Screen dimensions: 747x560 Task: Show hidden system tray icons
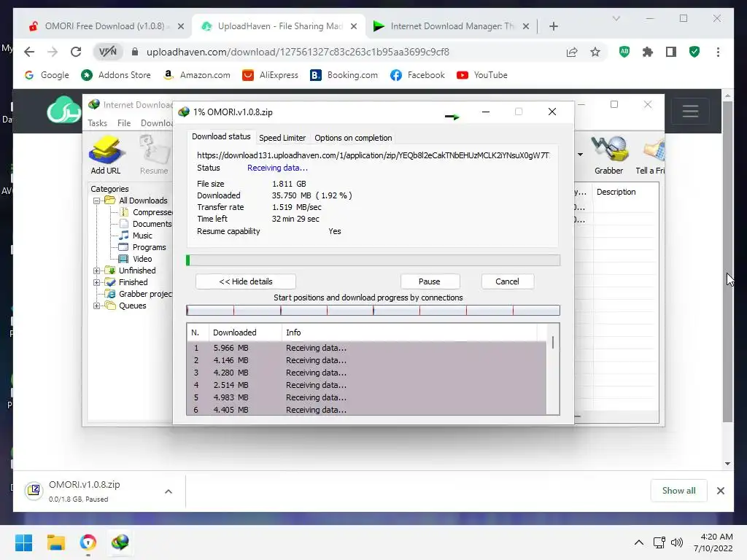pos(639,542)
